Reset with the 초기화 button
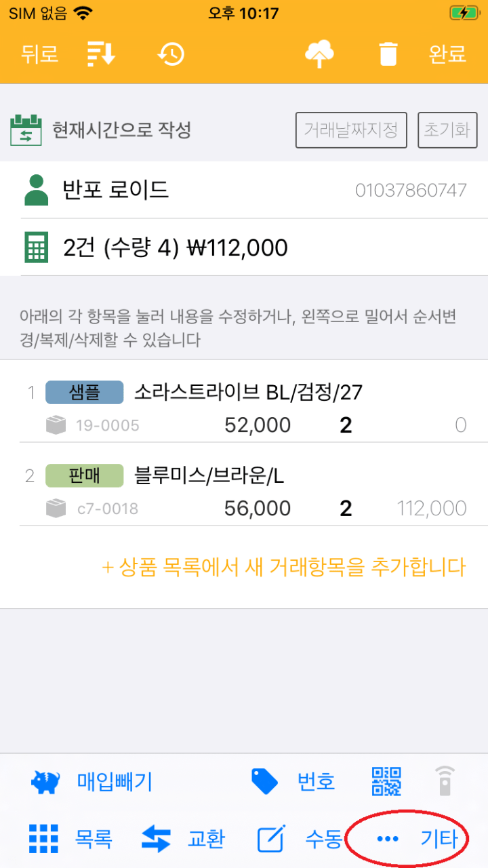 click(x=447, y=130)
